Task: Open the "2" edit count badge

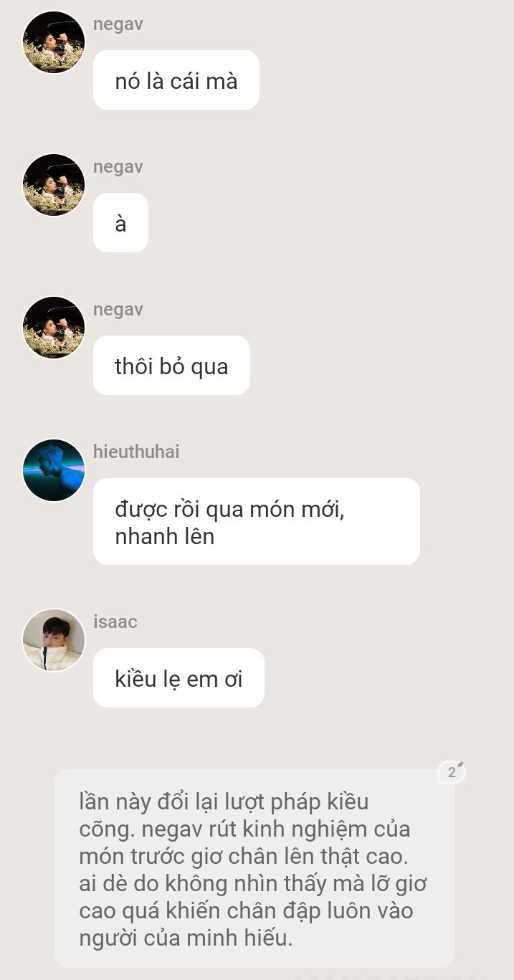Action: pyautogui.click(x=452, y=772)
